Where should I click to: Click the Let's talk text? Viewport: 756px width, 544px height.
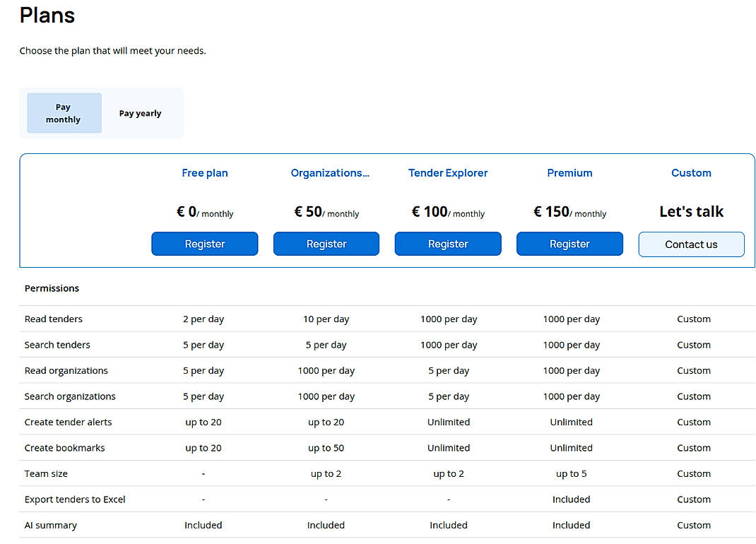click(692, 211)
